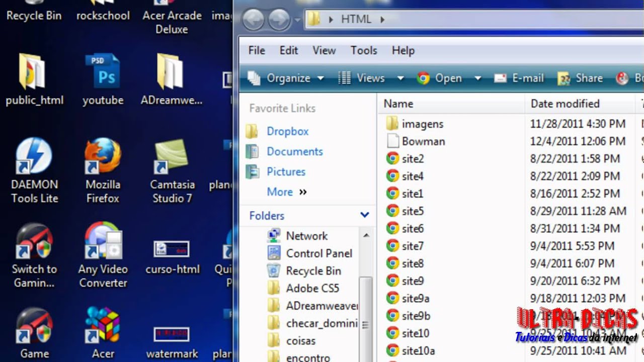Expand the Open button dropdown arrow
This screenshot has height=362, width=644.
[478, 78]
